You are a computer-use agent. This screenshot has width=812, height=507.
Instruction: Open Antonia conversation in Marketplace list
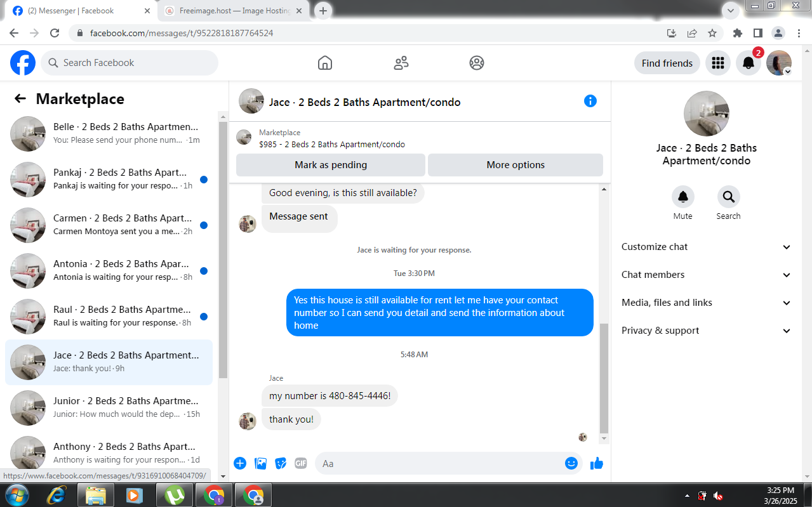[109, 271]
